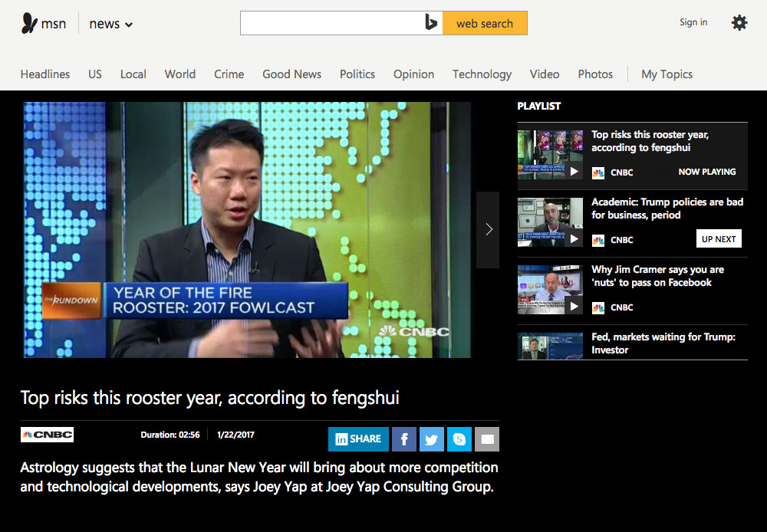Go to the Good News section
Image resolution: width=767 pixels, height=532 pixels.
pyautogui.click(x=291, y=74)
